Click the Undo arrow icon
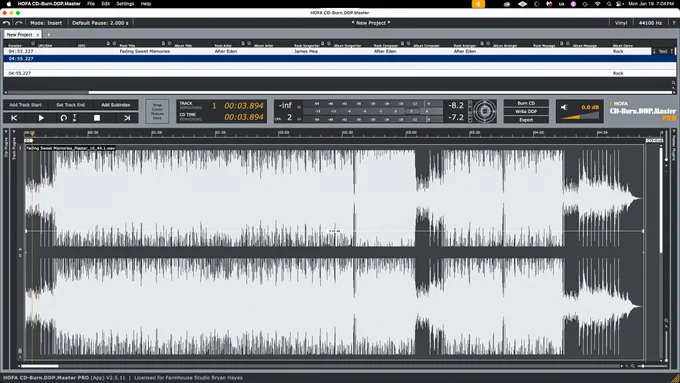The height and width of the screenshot is (383, 680). [x=6, y=23]
